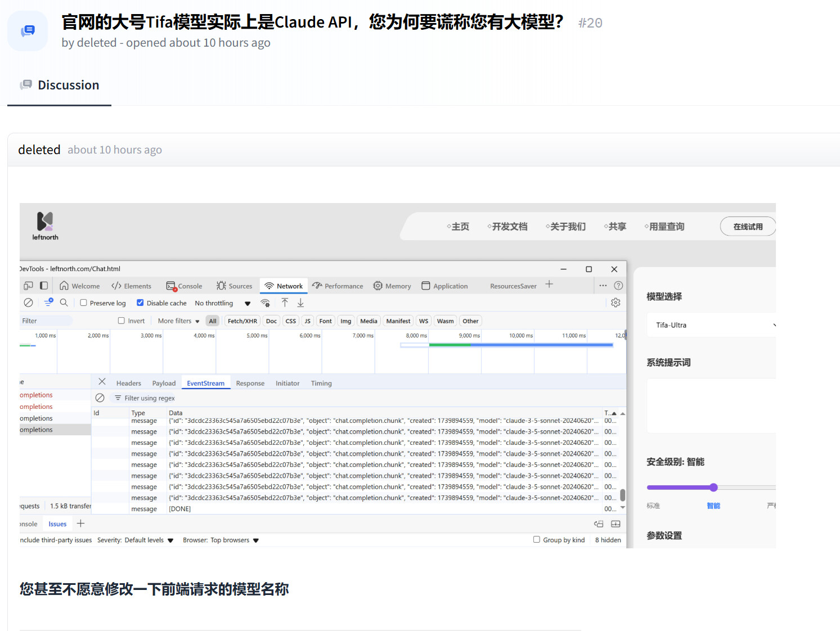Click the network Filter input field
Image resolution: width=840 pixels, height=631 pixels.
coord(46,321)
